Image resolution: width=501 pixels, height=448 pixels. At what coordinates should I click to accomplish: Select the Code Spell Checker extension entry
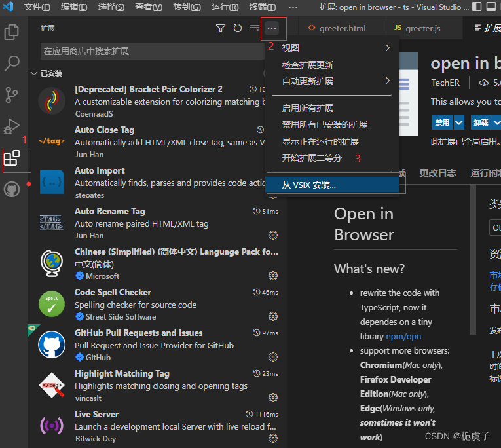(x=157, y=305)
